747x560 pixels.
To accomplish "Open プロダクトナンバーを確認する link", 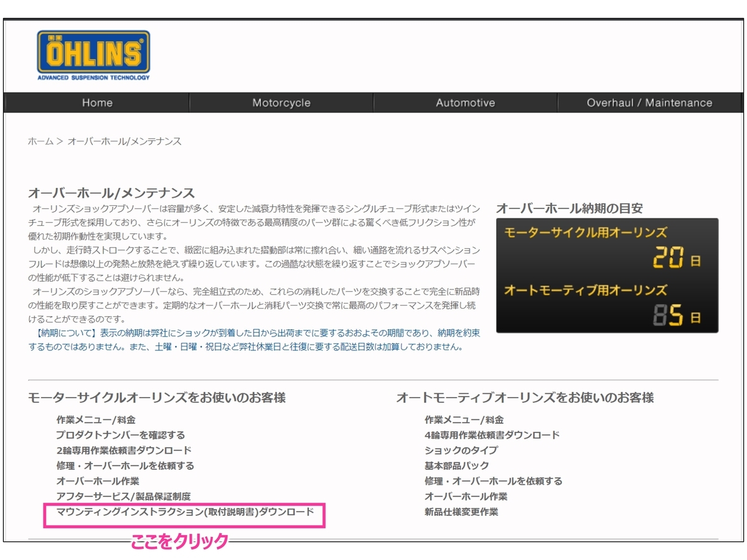I will pos(120,435).
